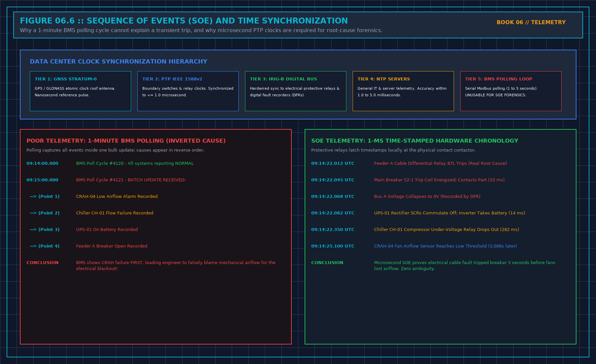Click Bus A Voltage Collapses to 0V entry

pos(427,197)
